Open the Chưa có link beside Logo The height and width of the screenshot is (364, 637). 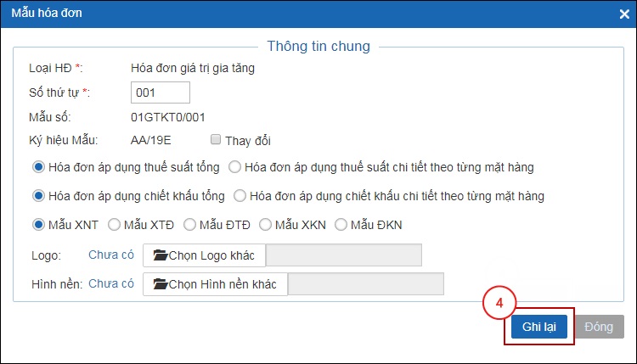tap(111, 255)
